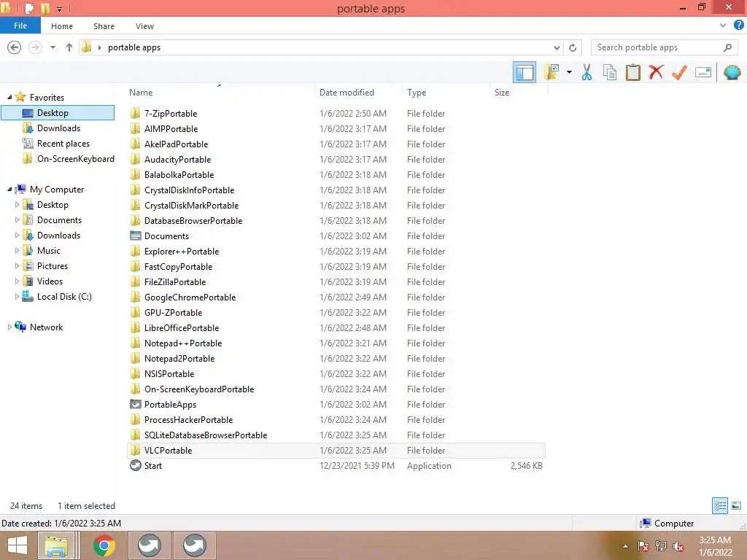The height and width of the screenshot is (560, 747).
Task: Open the View ribbon tab
Action: (144, 26)
